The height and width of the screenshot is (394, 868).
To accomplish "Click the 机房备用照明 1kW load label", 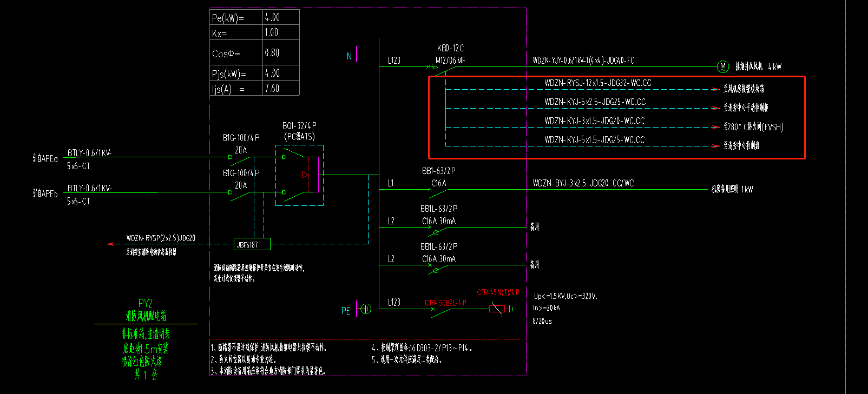I will [x=732, y=189].
